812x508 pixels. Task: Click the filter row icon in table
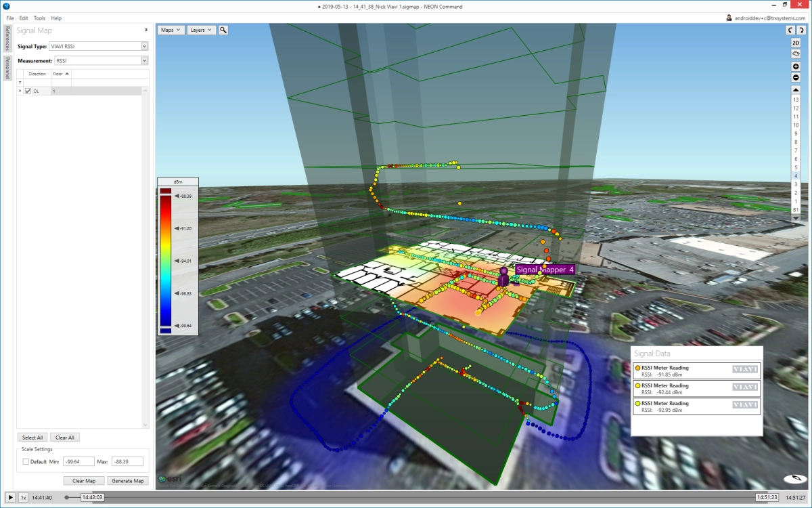[x=20, y=82]
